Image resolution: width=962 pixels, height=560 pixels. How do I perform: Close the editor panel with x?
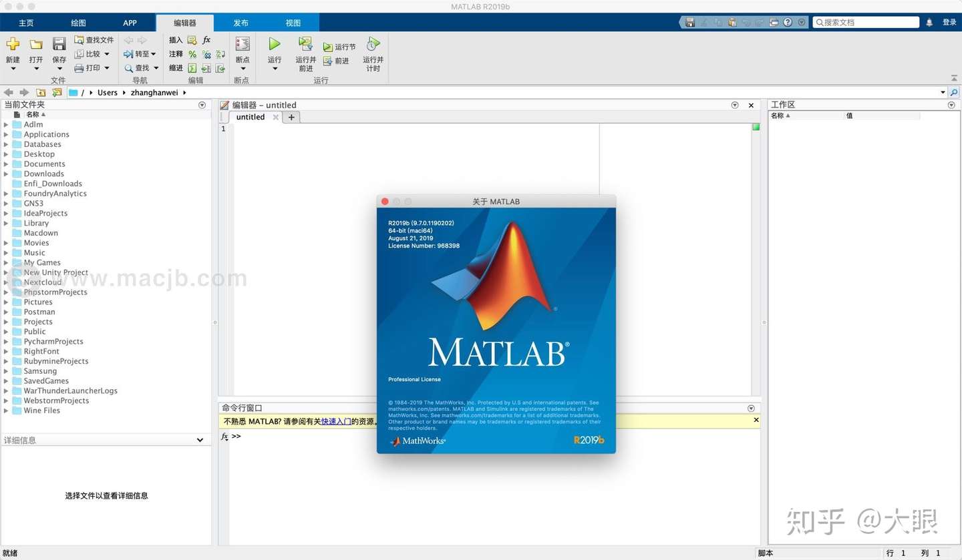[751, 105]
